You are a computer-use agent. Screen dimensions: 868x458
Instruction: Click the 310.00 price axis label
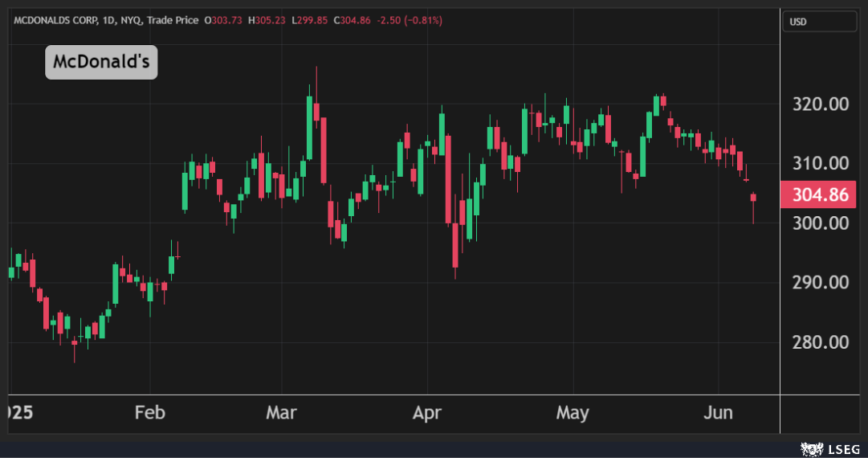point(819,163)
